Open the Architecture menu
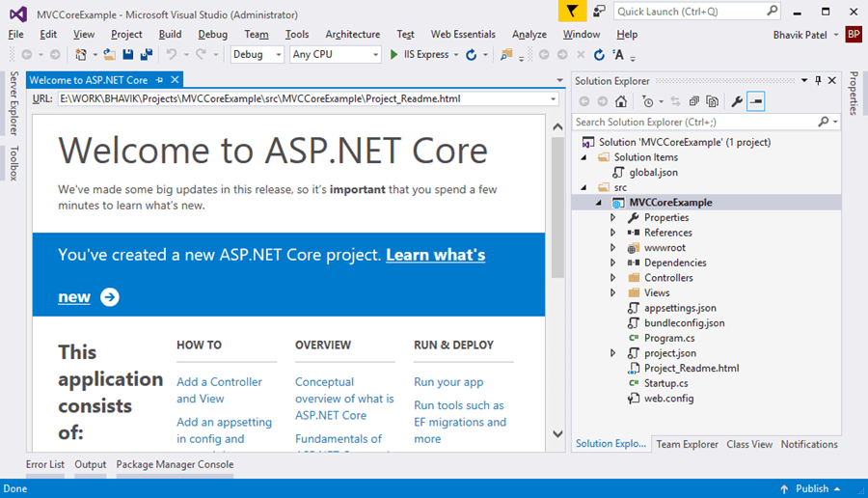 tap(353, 35)
